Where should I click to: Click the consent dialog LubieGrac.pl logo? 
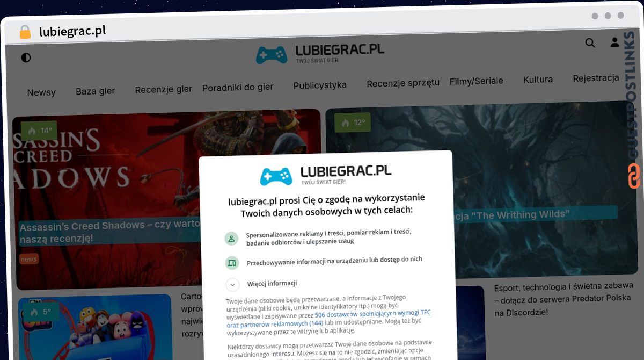point(326,175)
